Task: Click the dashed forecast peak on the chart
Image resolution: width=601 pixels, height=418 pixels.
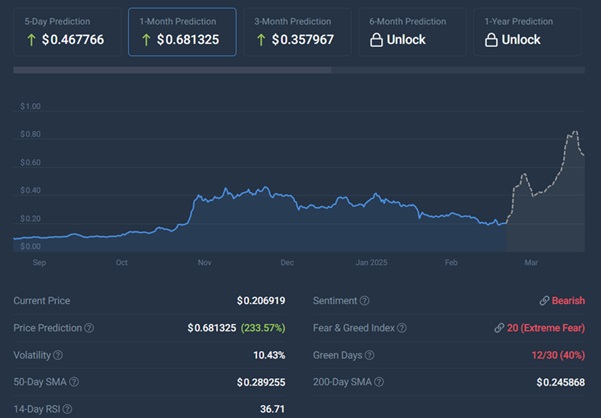Action: point(574,132)
